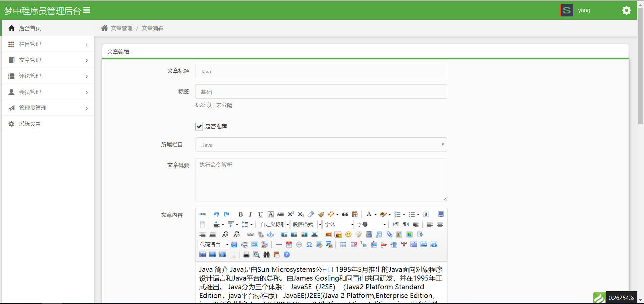The width and height of the screenshot is (644, 304).
Task: Click 梦中程序员管理后台 header title
Action: (x=43, y=11)
